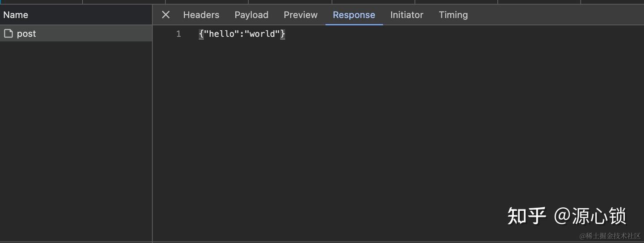Open the Timing tab
This screenshot has width=644, height=243.
[x=453, y=15]
